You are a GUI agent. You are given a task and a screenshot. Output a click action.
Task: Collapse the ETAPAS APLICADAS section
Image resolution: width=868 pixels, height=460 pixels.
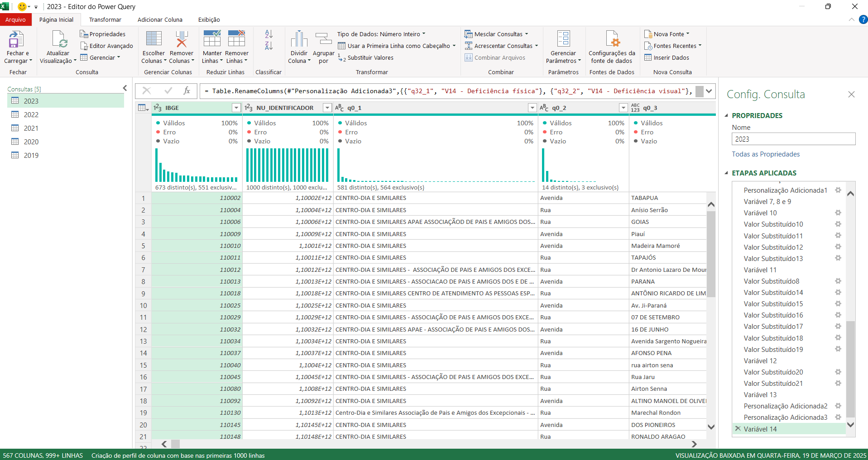coord(726,173)
